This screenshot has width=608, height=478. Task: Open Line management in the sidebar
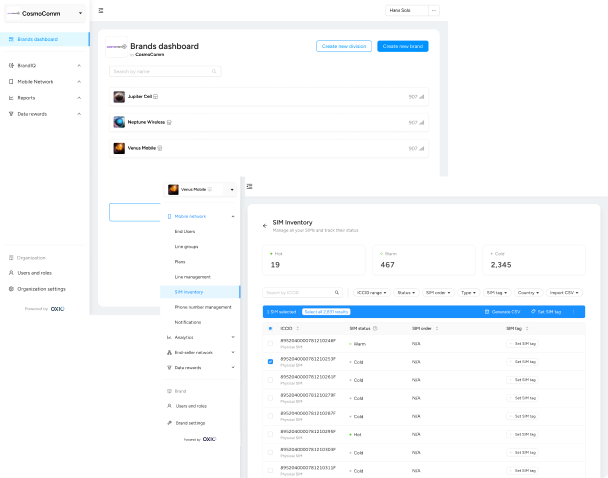pos(193,277)
